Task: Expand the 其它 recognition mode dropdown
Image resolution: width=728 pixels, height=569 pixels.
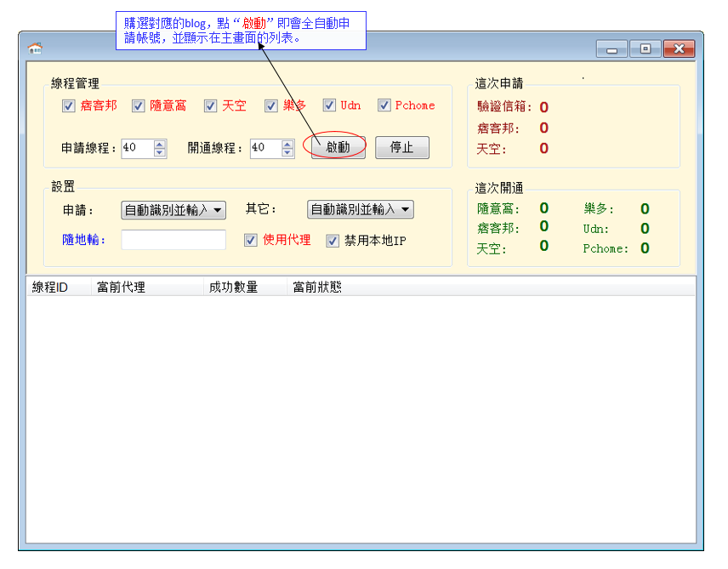Action: click(360, 210)
